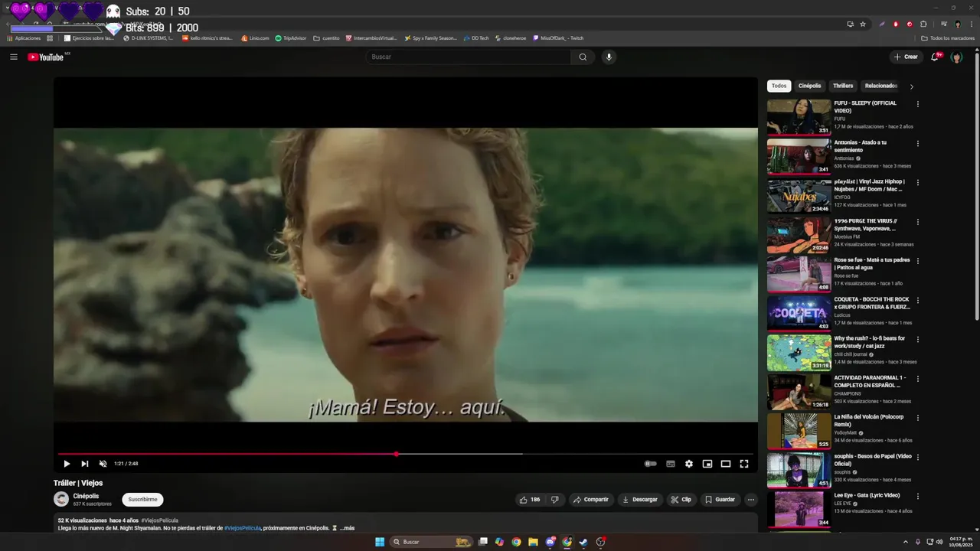Viewport: 980px width, 551px height.
Task: Subscribe with the Suscribirme button
Action: pyautogui.click(x=142, y=500)
